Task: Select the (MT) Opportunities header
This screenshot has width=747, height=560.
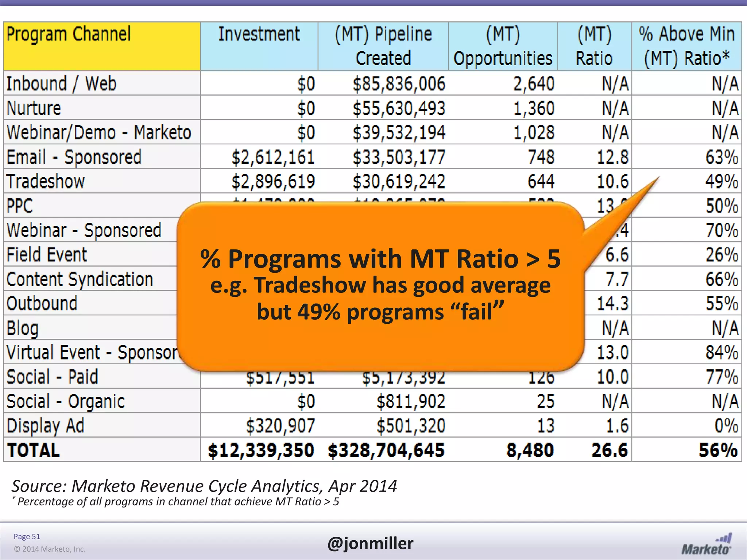Action: coord(503,46)
